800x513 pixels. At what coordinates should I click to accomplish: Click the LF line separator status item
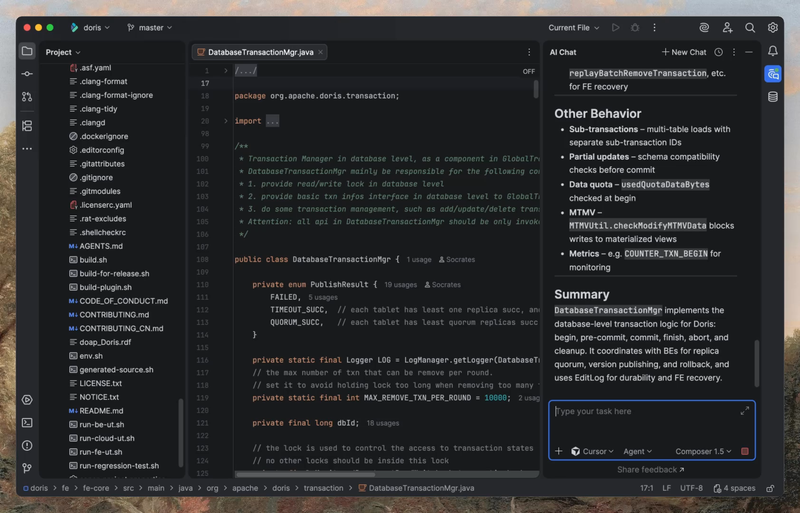666,488
